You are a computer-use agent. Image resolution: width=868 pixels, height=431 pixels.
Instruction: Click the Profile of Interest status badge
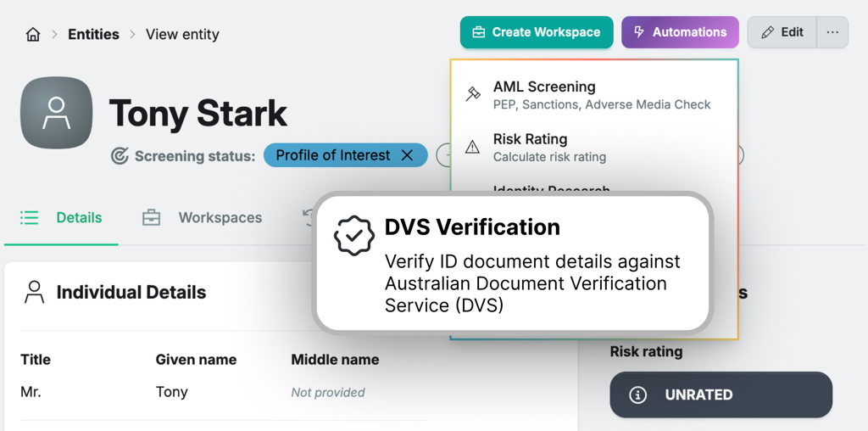pos(346,155)
